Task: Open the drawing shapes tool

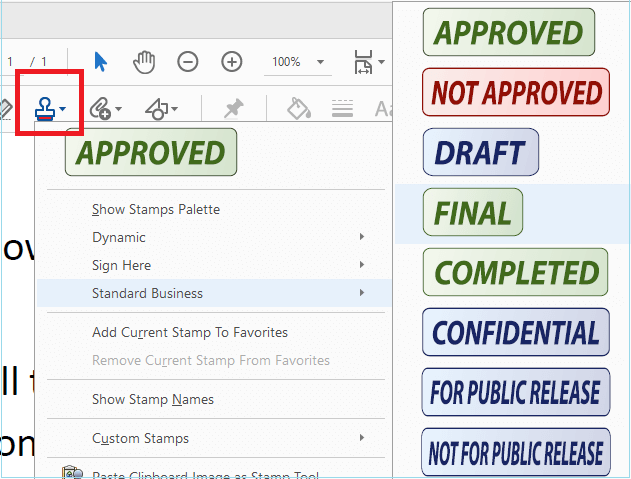Action: [161, 108]
